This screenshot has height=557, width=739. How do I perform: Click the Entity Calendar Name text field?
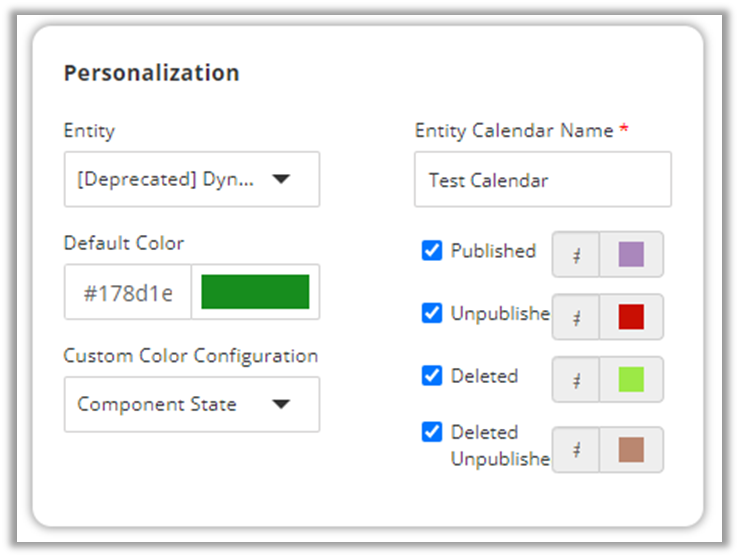[542, 180]
